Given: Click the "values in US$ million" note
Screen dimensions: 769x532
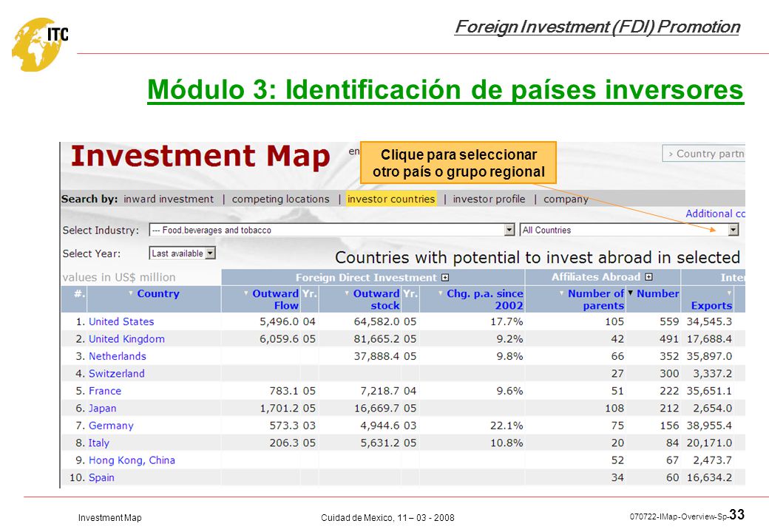Looking at the screenshot, I should [119, 277].
